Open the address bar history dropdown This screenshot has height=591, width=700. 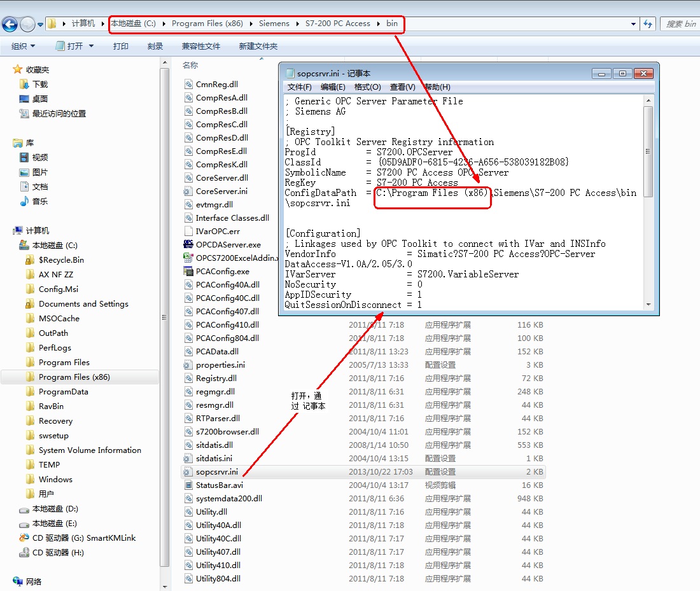pos(633,24)
